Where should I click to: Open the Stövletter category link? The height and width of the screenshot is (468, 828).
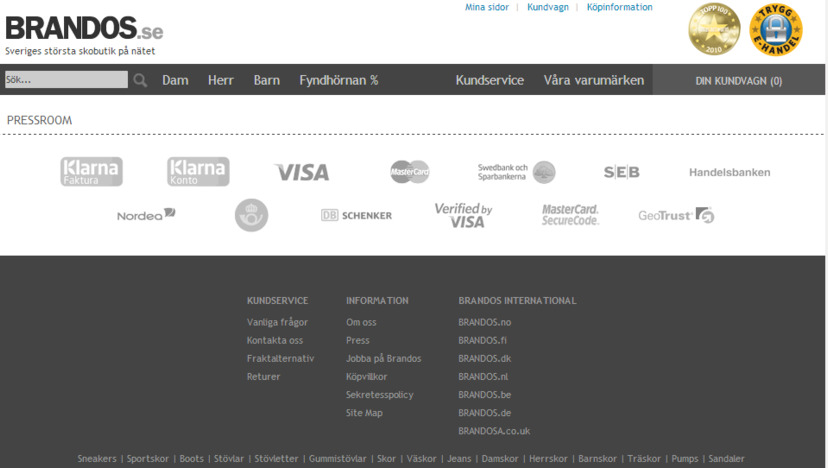point(276,458)
